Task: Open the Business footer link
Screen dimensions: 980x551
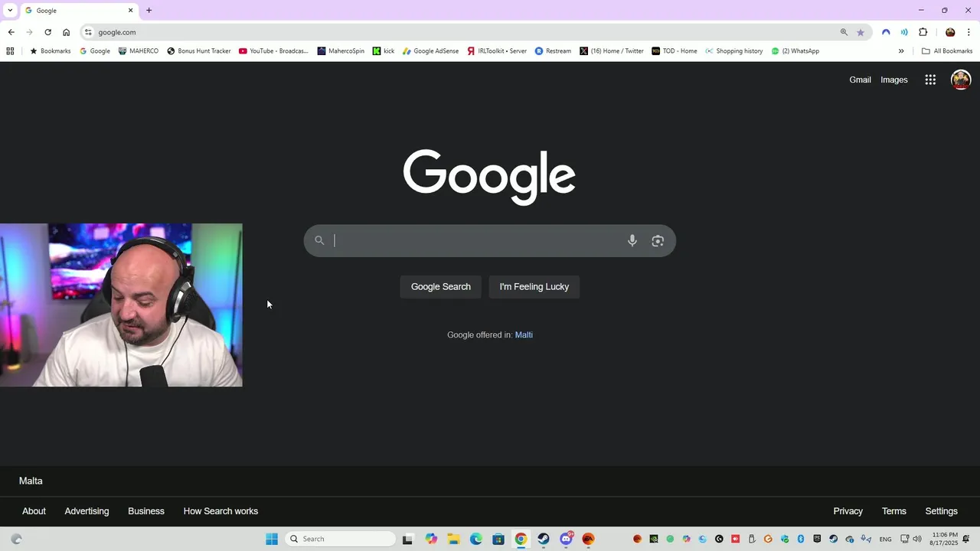Action: (146, 511)
